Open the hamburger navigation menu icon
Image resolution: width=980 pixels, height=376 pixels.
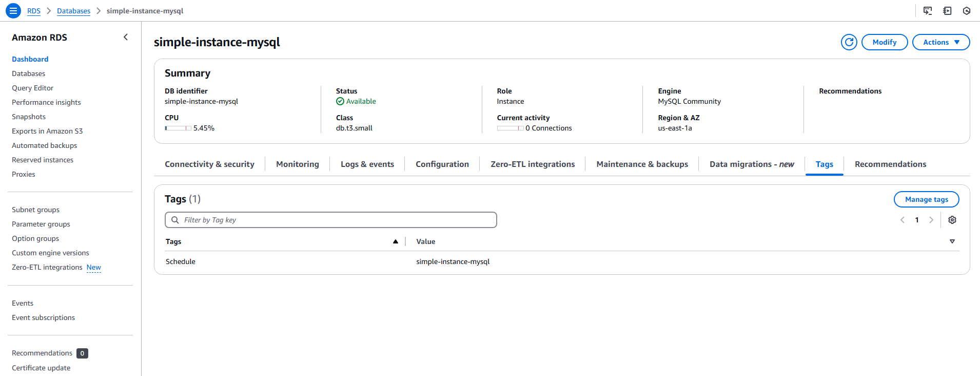(13, 11)
